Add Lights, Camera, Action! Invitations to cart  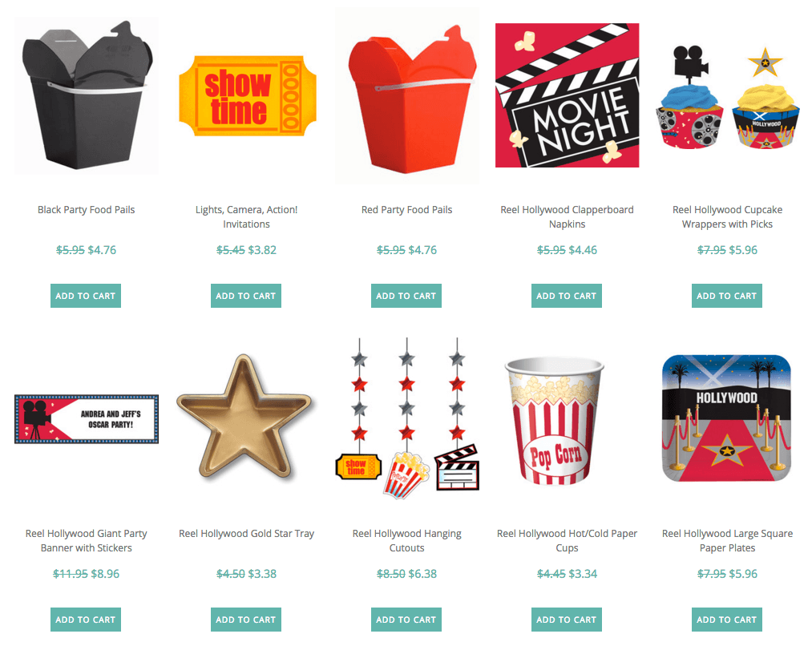point(246,296)
